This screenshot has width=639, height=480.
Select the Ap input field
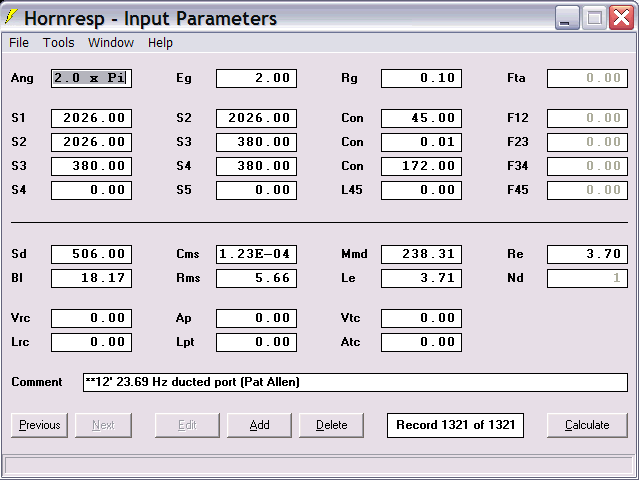256,318
